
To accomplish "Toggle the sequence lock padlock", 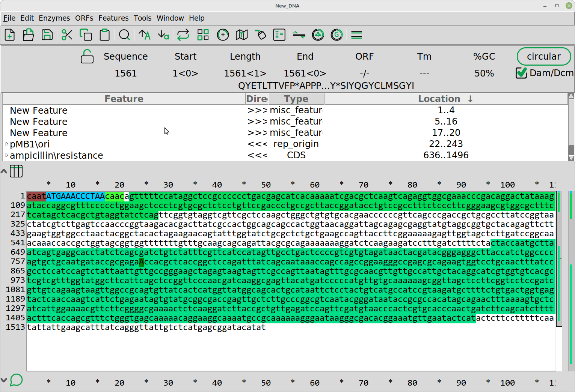I will pos(87,57).
